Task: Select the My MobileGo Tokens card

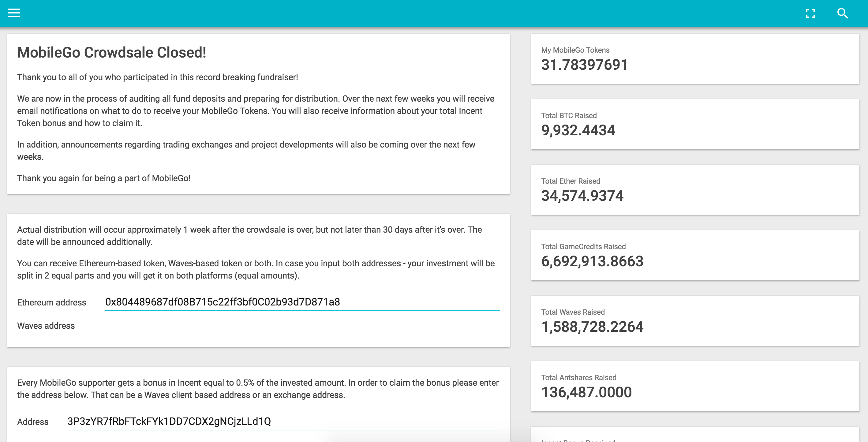Action: tap(695, 59)
